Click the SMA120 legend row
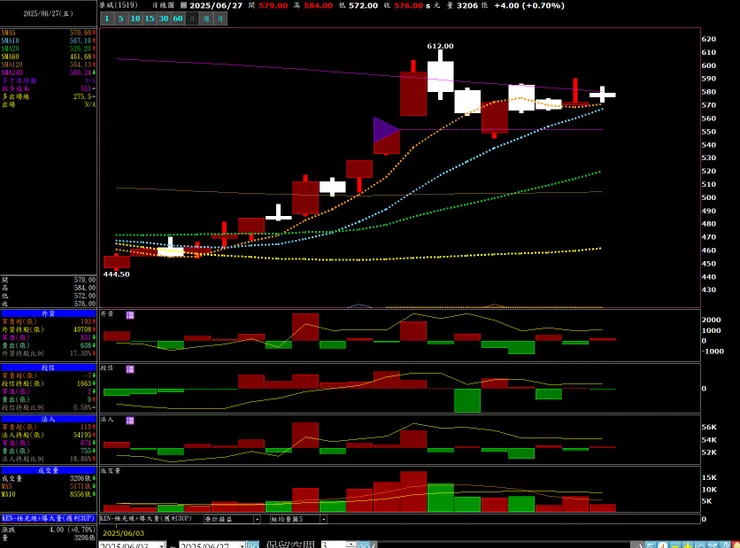 tap(48, 65)
